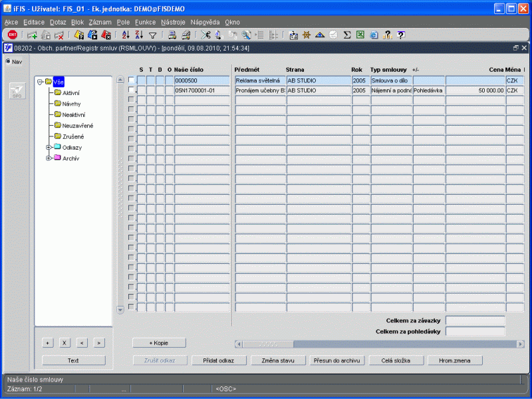Click the Vše folder icon in the tree
The width and height of the screenshot is (532, 399).
pyautogui.click(x=49, y=82)
